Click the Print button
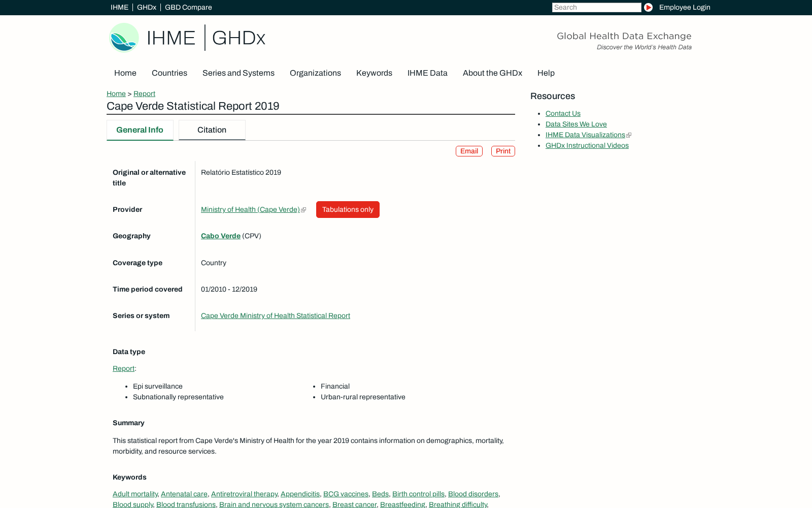The image size is (812, 508). point(503,151)
